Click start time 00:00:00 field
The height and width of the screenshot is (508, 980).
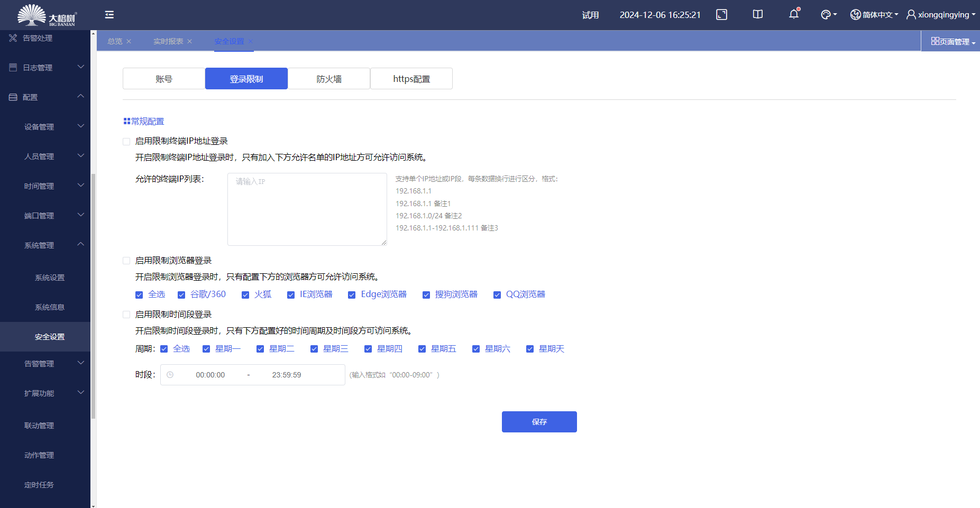pyautogui.click(x=210, y=375)
